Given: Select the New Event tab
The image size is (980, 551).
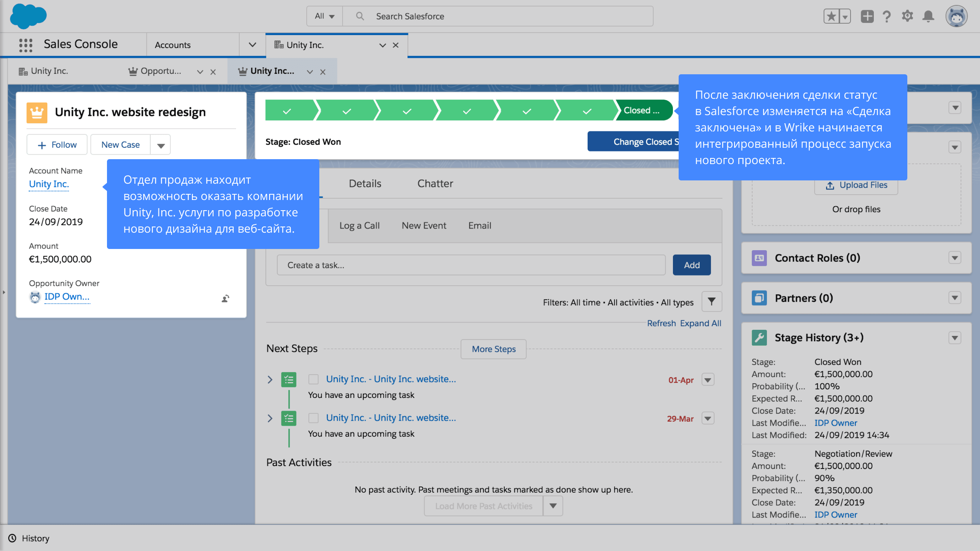Looking at the screenshot, I should (424, 226).
